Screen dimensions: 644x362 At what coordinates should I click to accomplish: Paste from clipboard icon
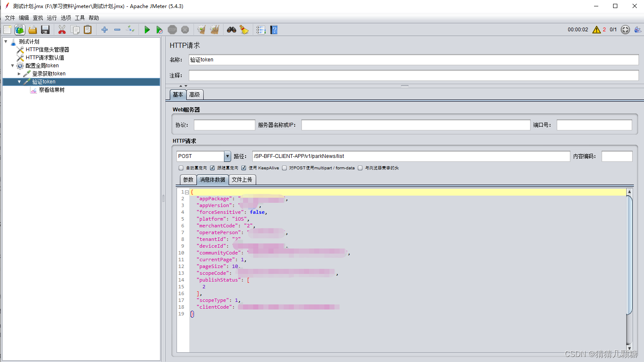coord(88,30)
